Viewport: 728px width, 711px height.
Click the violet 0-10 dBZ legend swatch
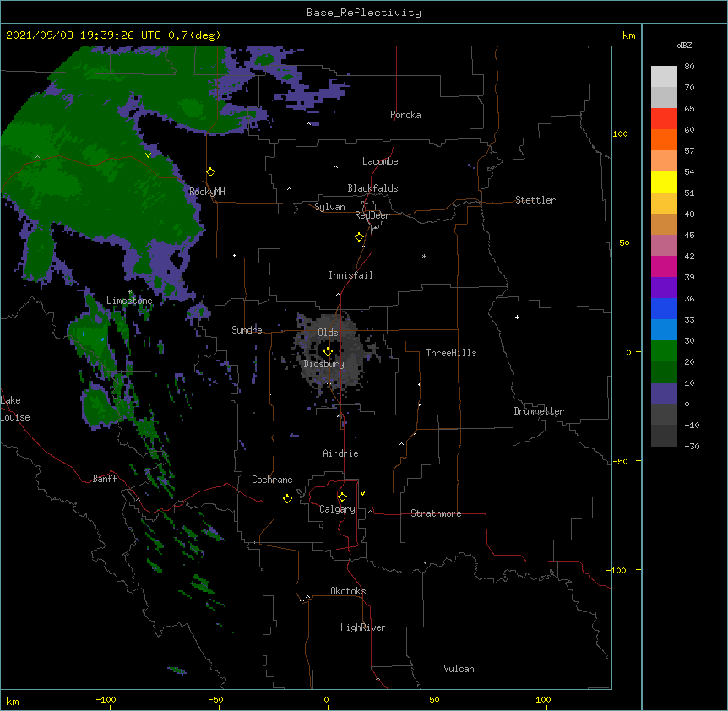[x=664, y=393]
